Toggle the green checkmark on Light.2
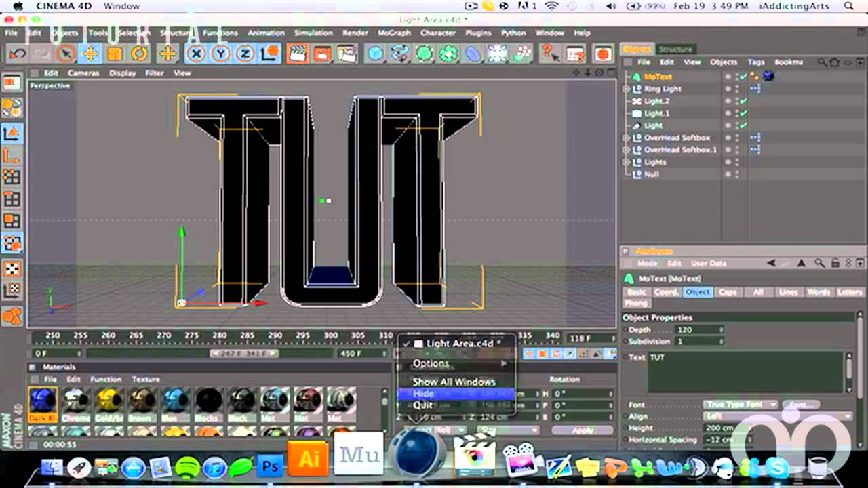 (x=743, y=101)
